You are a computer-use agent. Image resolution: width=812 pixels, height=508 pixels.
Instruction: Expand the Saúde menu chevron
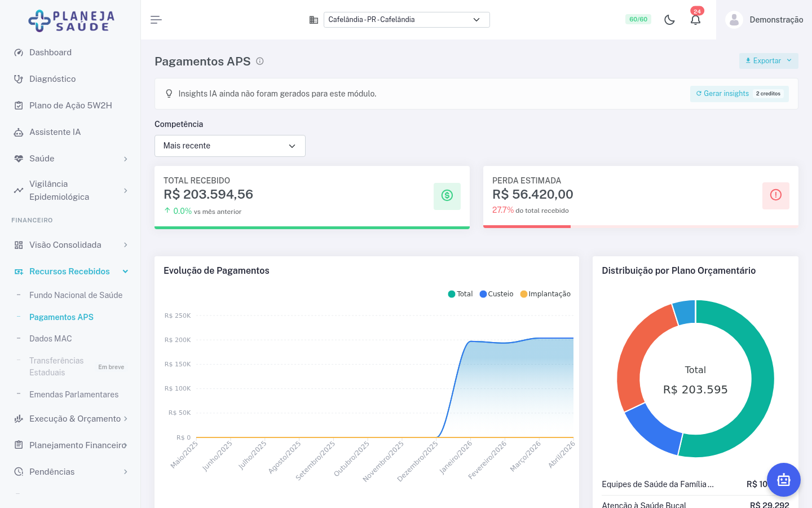[126, 159]
